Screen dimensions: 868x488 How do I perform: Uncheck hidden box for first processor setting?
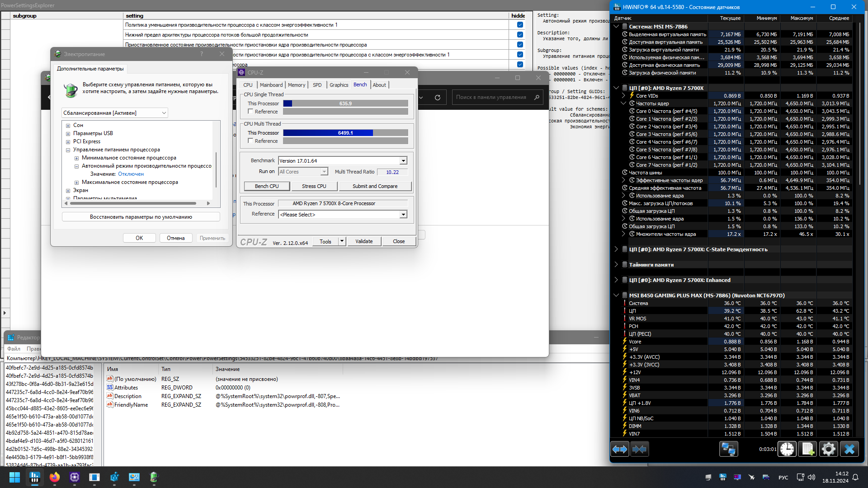[520, 25]
